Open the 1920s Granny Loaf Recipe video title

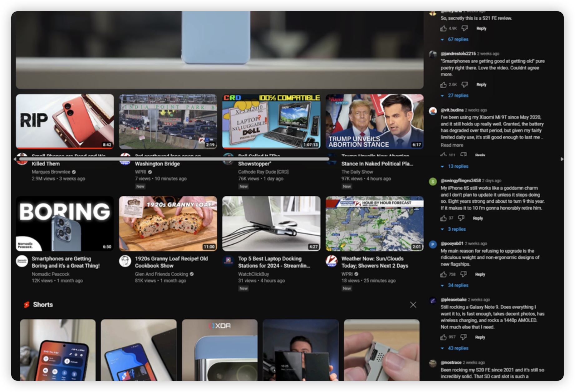pyautogui.click(x=171, y=262)
